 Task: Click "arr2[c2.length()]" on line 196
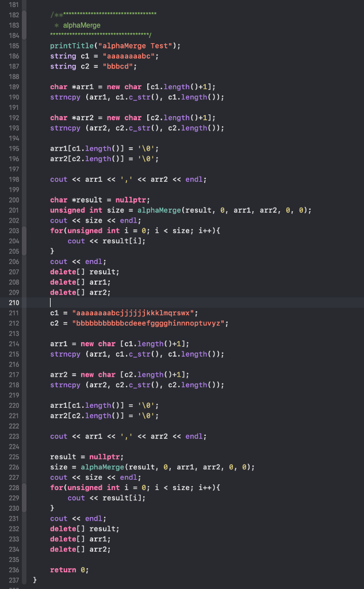click(x=87, y=159)
